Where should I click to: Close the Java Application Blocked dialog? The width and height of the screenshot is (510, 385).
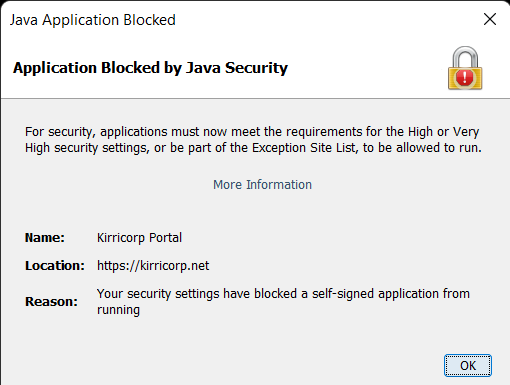point(490,19)
